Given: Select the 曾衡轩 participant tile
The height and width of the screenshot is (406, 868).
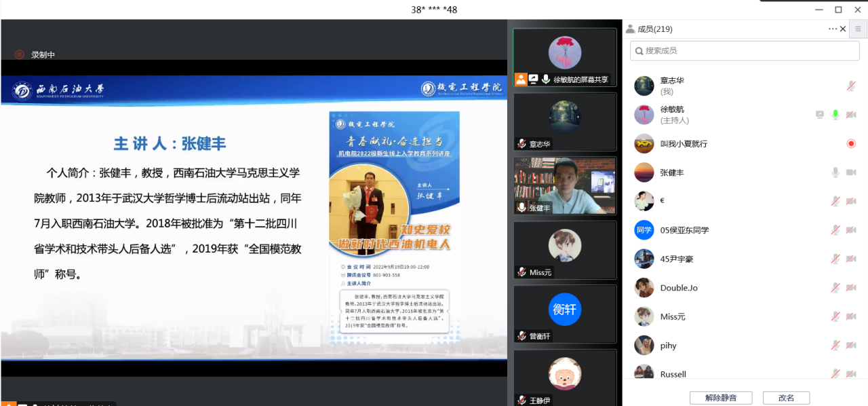Looking at the screenshot, I should pos(565,314).
